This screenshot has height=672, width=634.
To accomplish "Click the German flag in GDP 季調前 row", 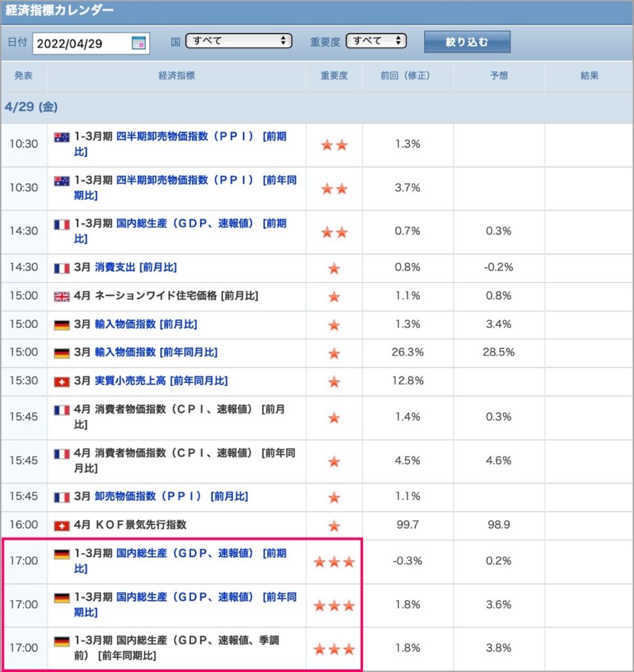I will click(x=62, y=641).
